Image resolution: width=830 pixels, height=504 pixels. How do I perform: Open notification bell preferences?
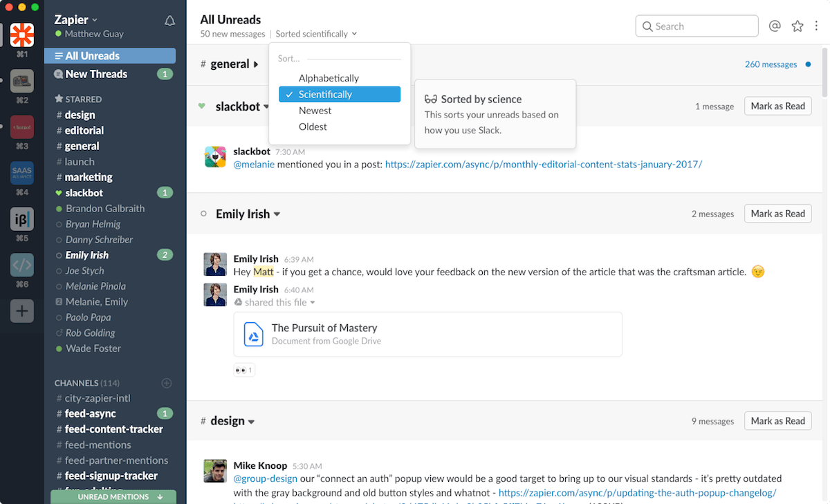pyautogui.click(x=169, y=21)
